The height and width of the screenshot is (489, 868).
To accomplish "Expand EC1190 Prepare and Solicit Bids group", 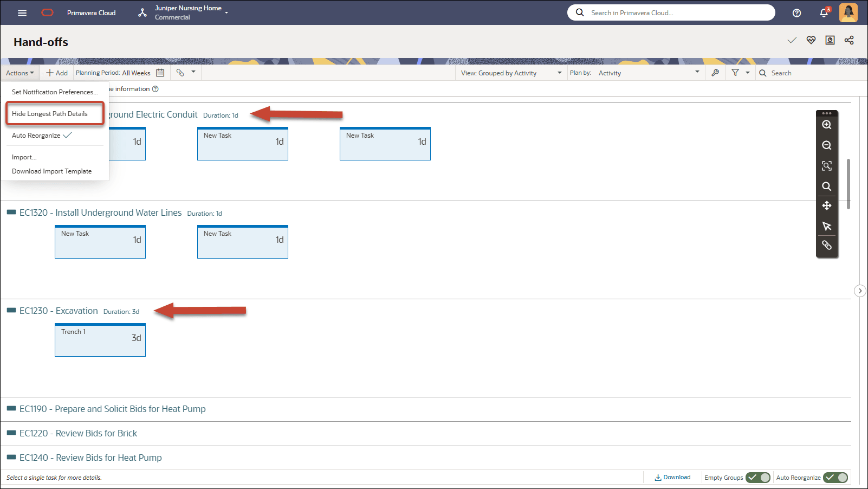I will [x=11, y=408].
